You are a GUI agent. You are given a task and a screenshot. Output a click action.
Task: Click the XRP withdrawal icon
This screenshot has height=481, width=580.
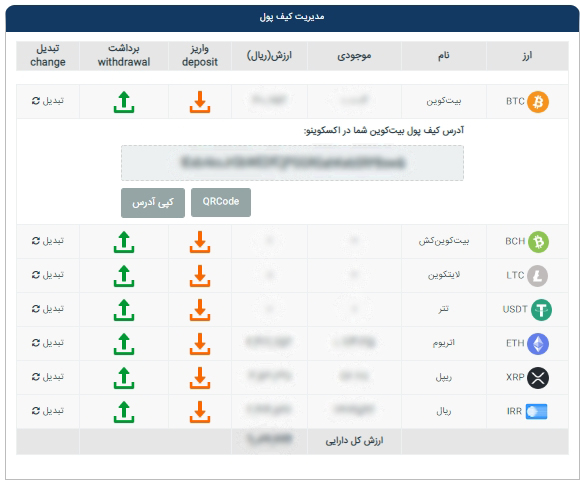[x=124, y=378]
